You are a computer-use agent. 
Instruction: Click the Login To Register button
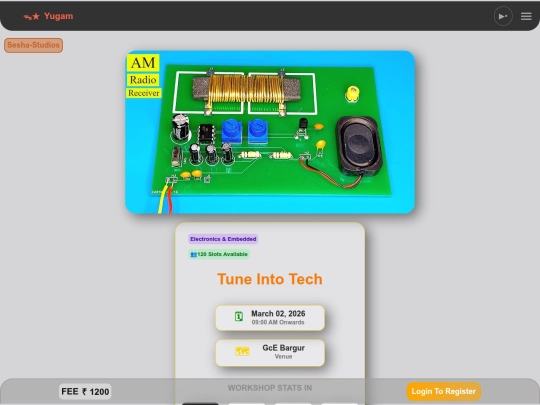444,392
